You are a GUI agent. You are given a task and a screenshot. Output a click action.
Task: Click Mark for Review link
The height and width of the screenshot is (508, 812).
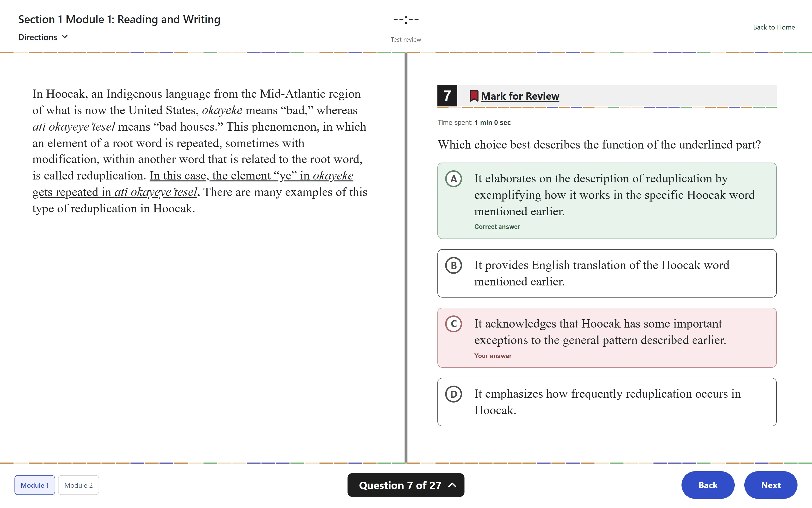[520, 96]
